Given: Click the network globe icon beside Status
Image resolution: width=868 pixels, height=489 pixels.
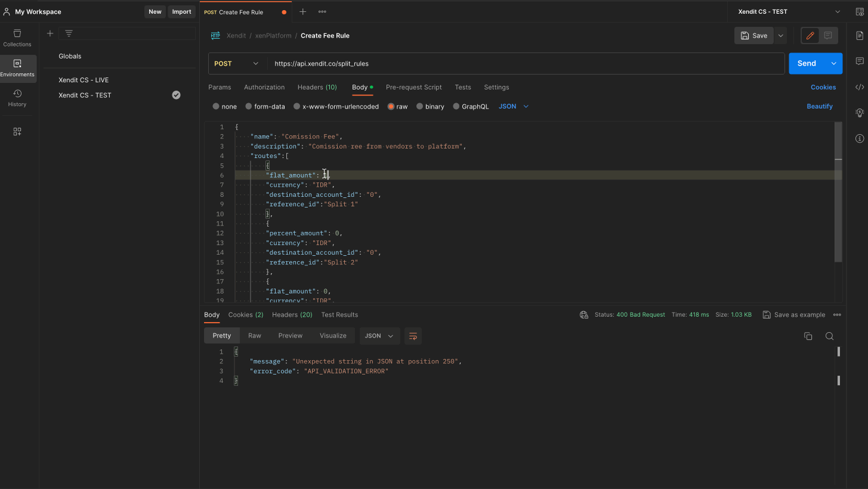Looking at the screenshot, I should coord(584,315).
